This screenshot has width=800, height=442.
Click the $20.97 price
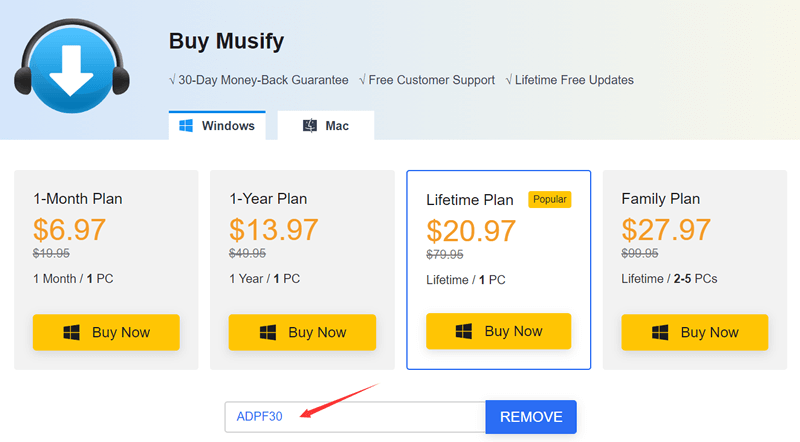[470, 231]
